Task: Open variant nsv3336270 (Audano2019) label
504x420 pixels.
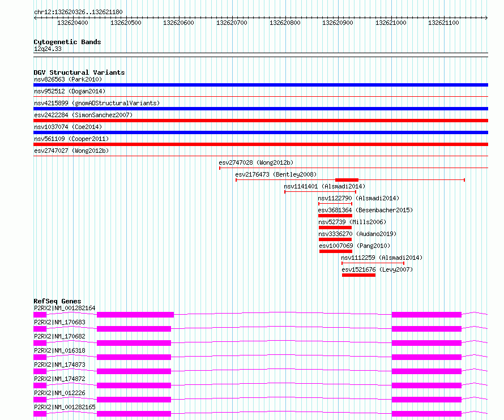Action: click(x=357, y=234)
